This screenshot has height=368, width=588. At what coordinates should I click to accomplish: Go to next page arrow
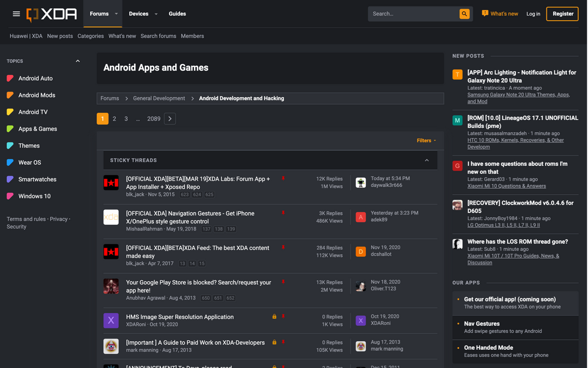[x=169, y=119]
